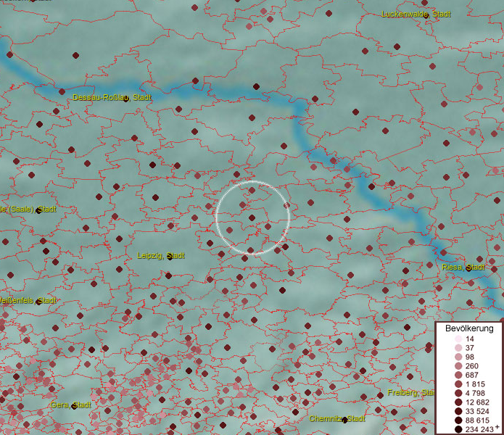Click the legend value 33 524
This screenshot has height=435, width=504.
pyautogui.click(x=477, y=411)
